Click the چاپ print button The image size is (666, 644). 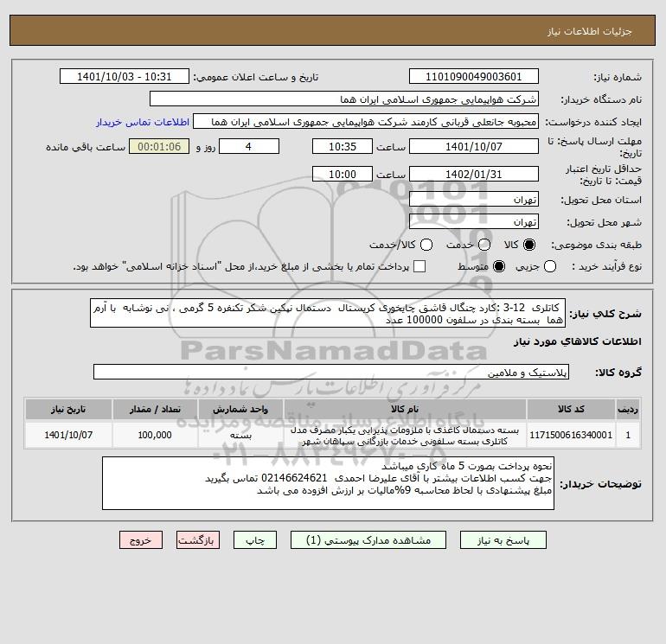click(x=255, y=540)
